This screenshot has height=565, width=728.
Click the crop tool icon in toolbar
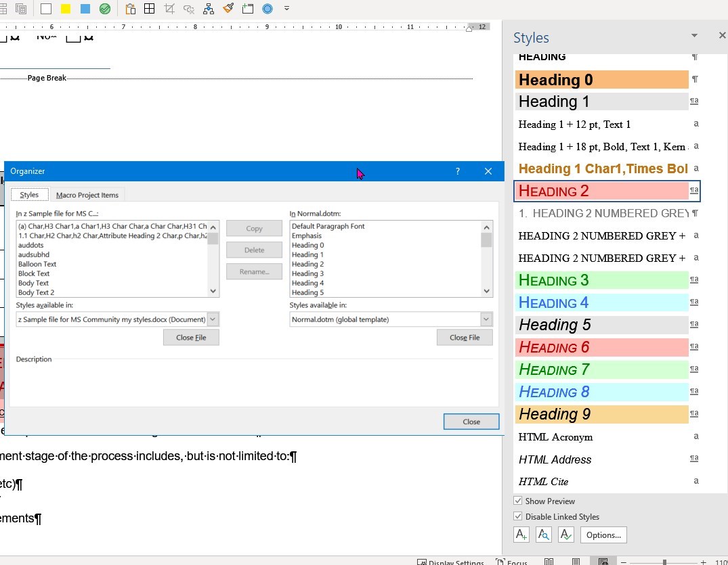[169, 9]
